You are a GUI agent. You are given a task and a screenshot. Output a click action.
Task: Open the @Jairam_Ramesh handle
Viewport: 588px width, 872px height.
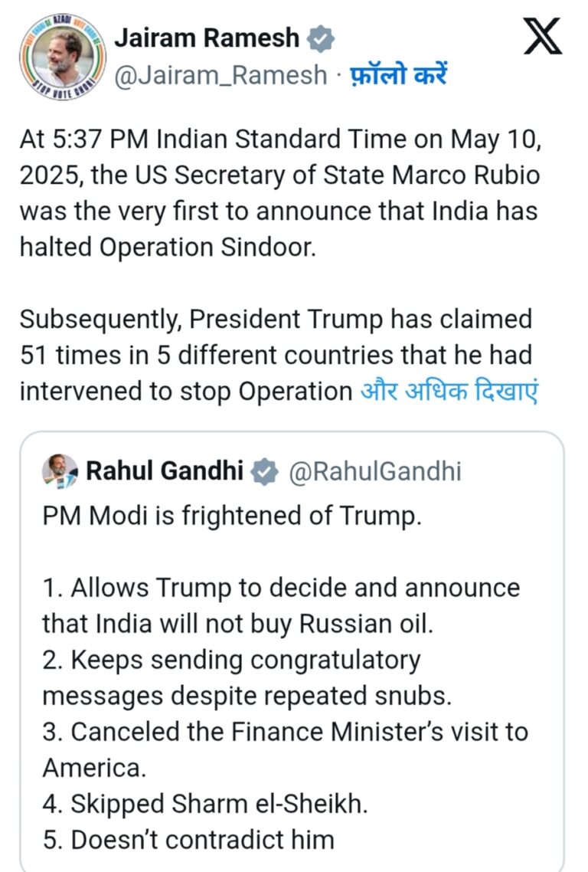pyautogui.click(x=220, y=75)
